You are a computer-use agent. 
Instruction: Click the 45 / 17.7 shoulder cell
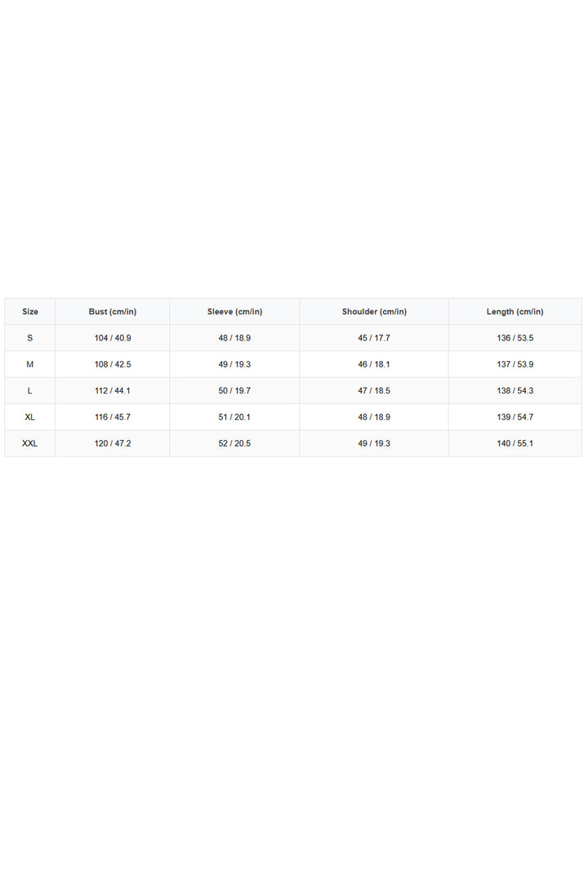(374, 338)
